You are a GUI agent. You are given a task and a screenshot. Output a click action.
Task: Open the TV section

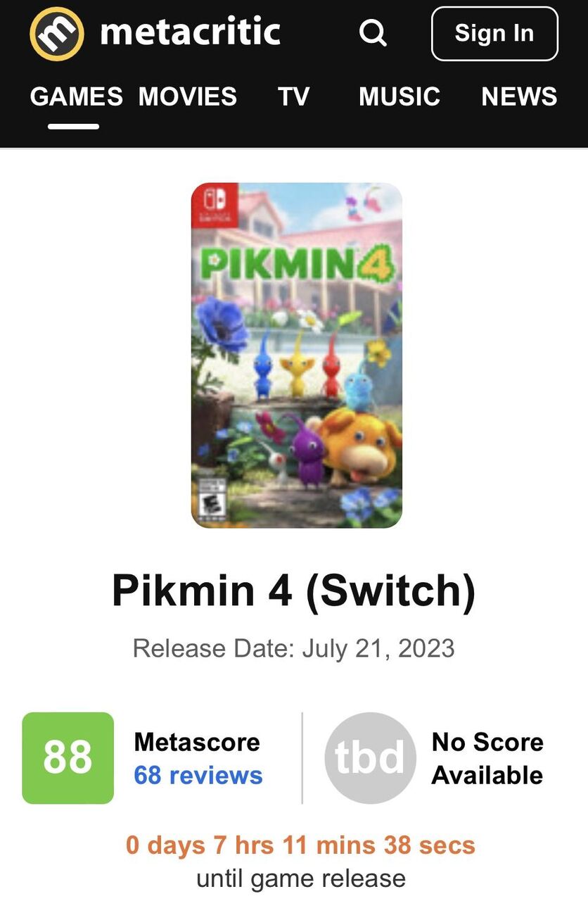(x=293, y=96)
